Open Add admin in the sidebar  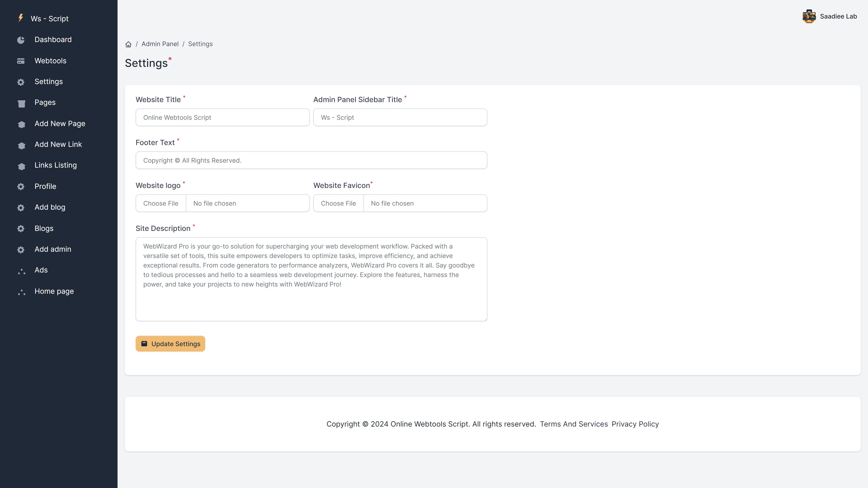(x=53, y=249)
